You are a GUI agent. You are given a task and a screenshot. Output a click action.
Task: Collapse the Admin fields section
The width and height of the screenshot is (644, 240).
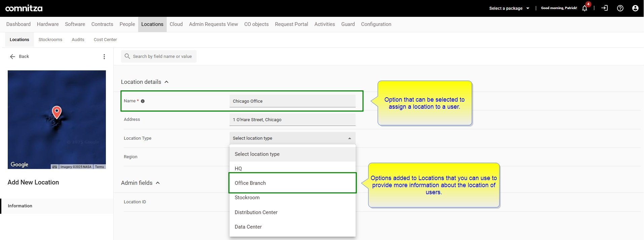[158, 183]
